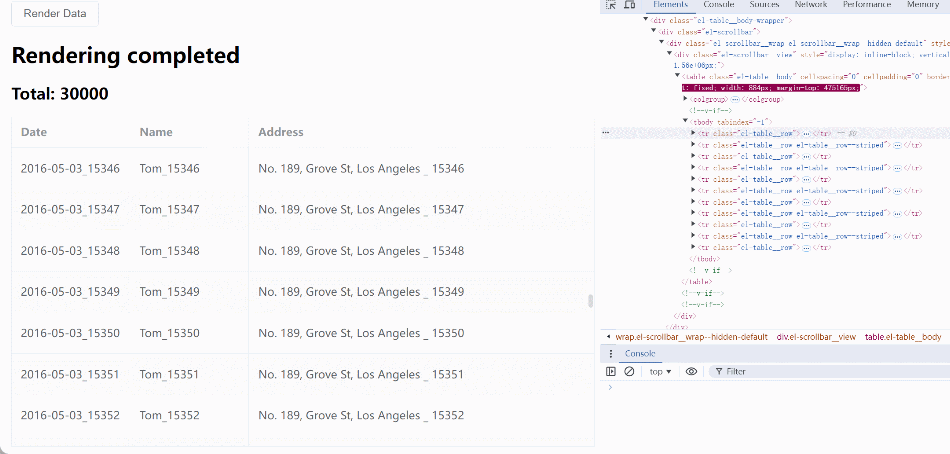The width and height of the screenshot is (950, 454).
Task: Show the console sidebar panel icon
Action: (x=611, y=372)
